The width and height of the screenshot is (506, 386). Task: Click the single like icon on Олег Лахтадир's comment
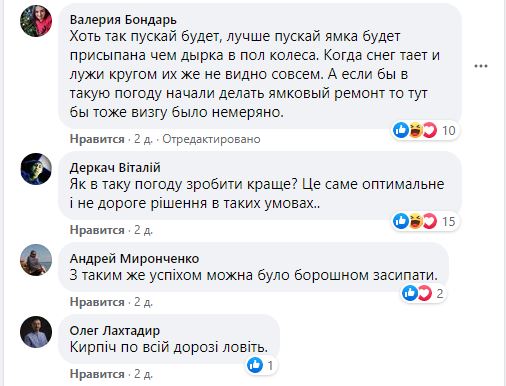[255, 365]
